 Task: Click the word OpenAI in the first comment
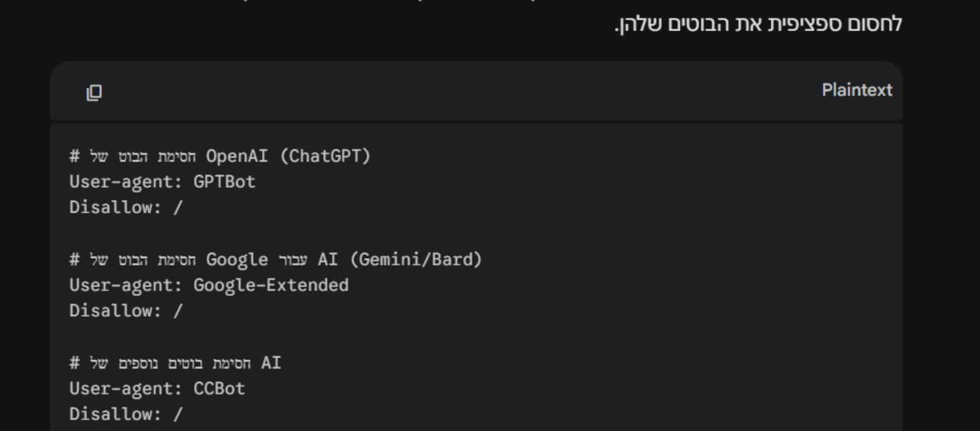tap(236, 156)
